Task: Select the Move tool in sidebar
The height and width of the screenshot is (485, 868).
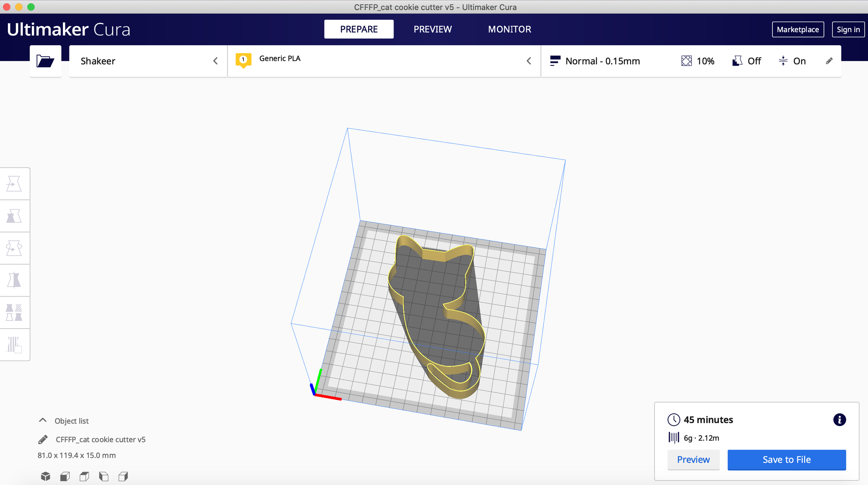Action: click(x=14, y=184)
